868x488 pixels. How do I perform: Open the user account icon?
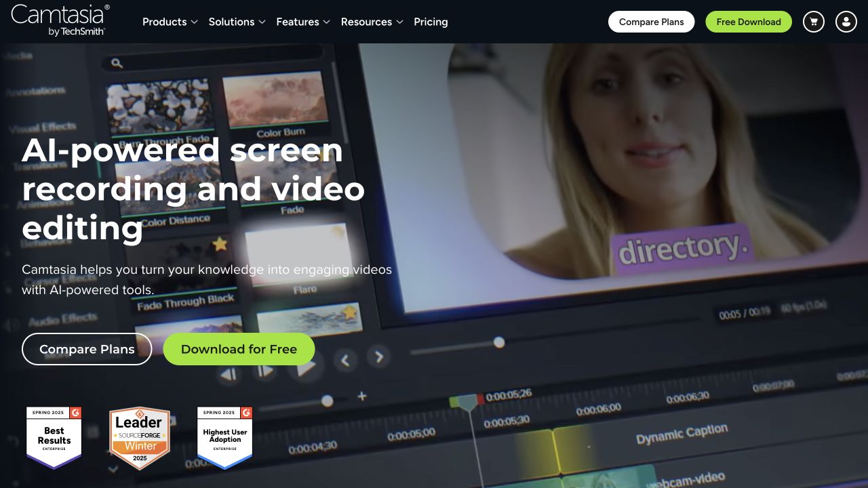pos(846,22)
